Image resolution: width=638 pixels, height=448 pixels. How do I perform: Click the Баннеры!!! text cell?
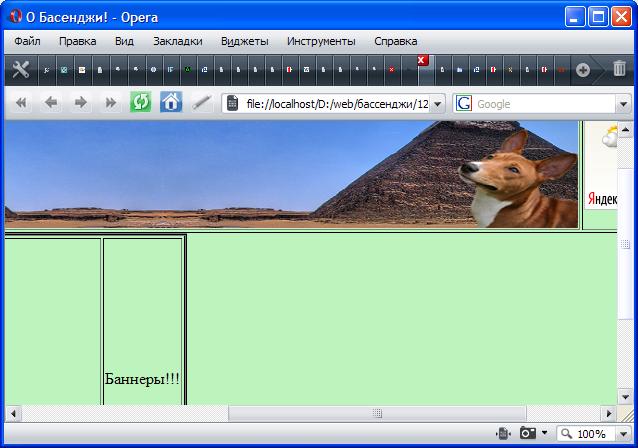click(x=142, y=379)
